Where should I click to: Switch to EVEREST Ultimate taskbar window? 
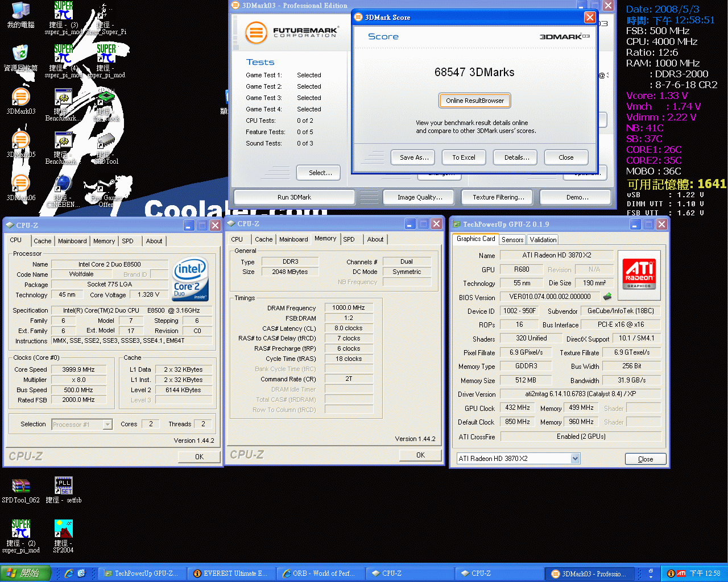tap(230, 573)
